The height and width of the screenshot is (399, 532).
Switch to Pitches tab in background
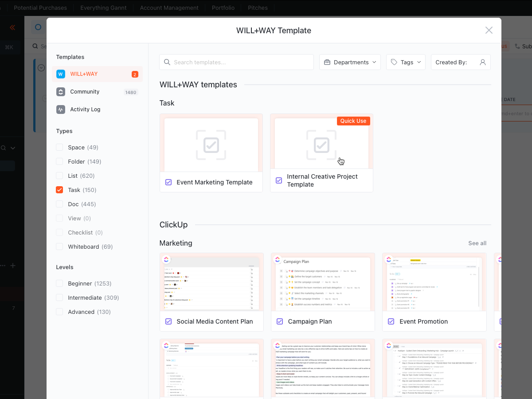click(258, 8)
